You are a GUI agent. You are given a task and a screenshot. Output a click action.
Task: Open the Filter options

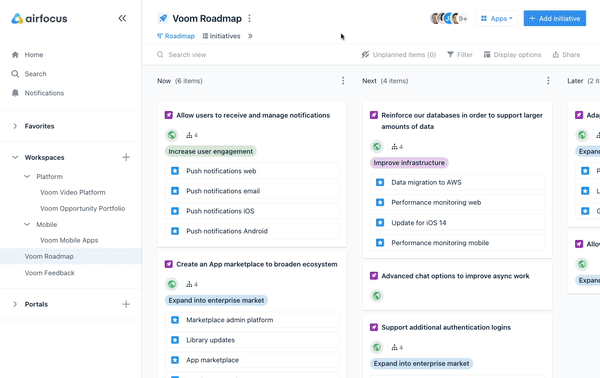(x=460, y=55)
